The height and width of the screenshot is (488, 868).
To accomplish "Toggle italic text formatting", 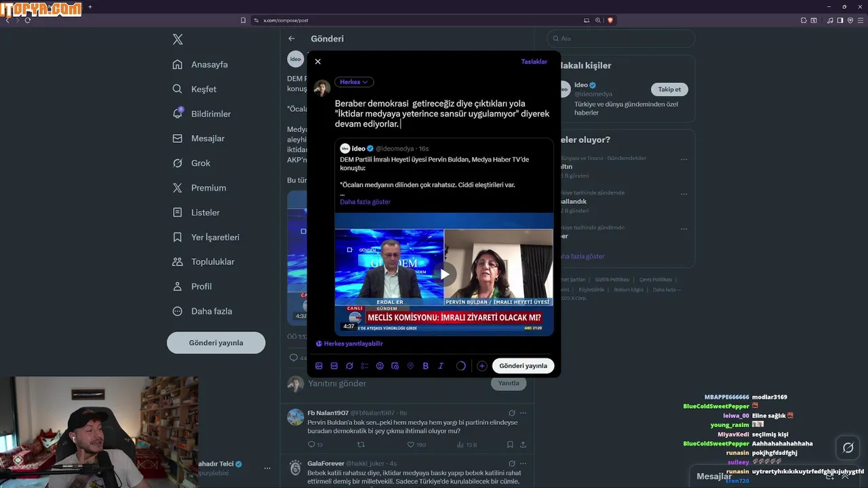I will pyautogui.click(x=441, y=366).
